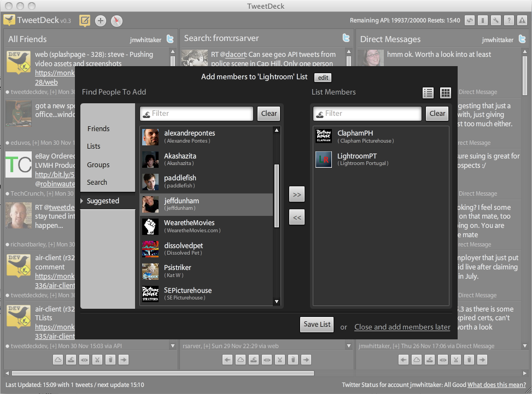This screenshot has width=532, height=394.
Task: Click cloud icon under Search column
Action: click(241, 360)
